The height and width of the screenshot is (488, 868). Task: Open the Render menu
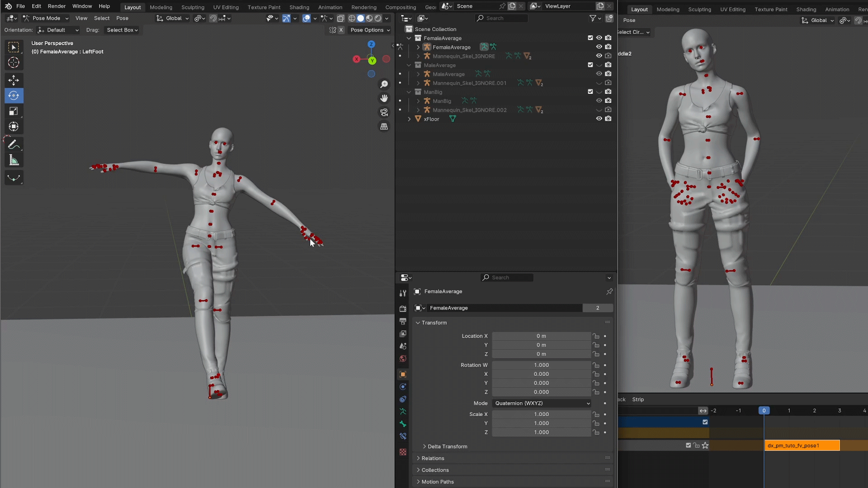[x=57, y=6]
